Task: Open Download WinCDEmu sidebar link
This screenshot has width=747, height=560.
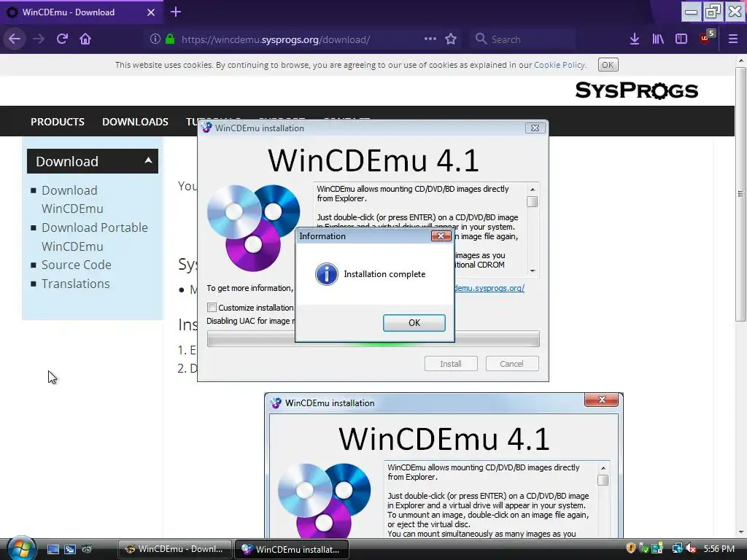Action: [x=72, y=200]
